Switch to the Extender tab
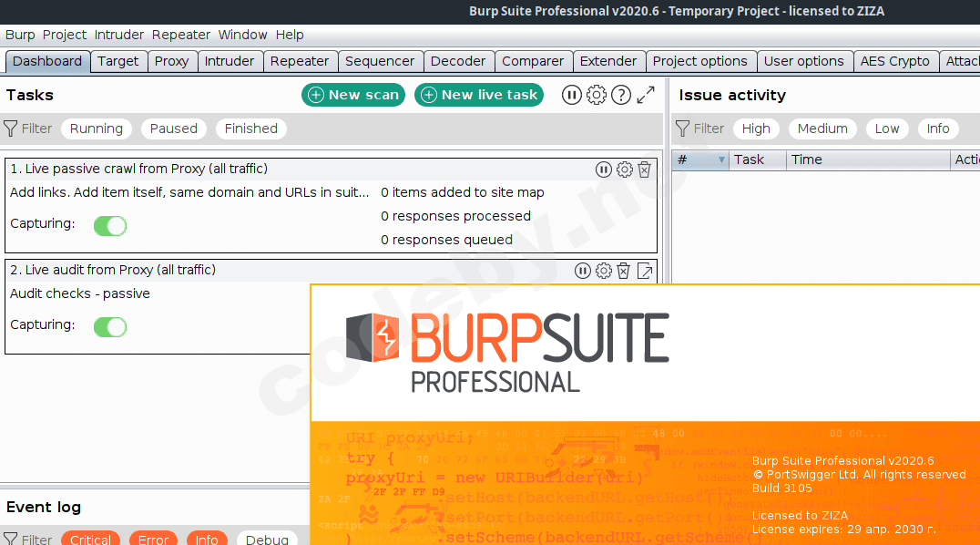Image resolution: width=980 pixels, height=545 pixels. pos(608,61)
